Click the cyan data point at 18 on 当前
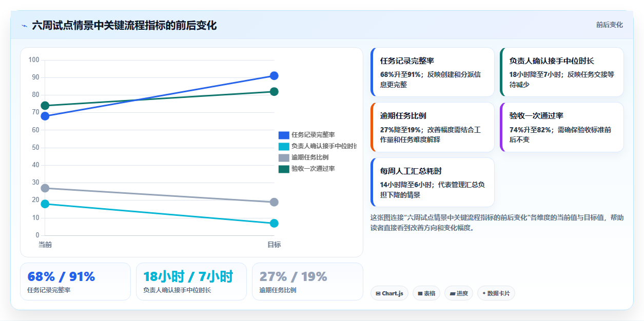Screen dimensions: 644x321 (x=45, y=204)
